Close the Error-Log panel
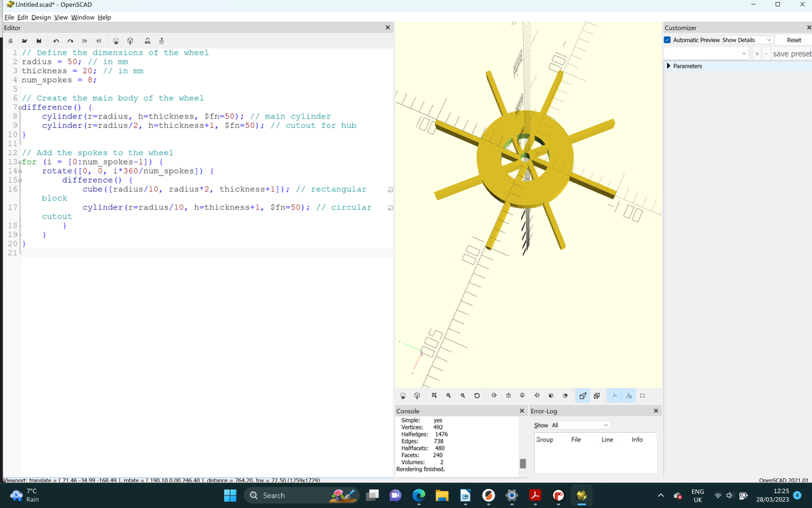The height and width of the screenshot is (508, 812). (656, 411)
